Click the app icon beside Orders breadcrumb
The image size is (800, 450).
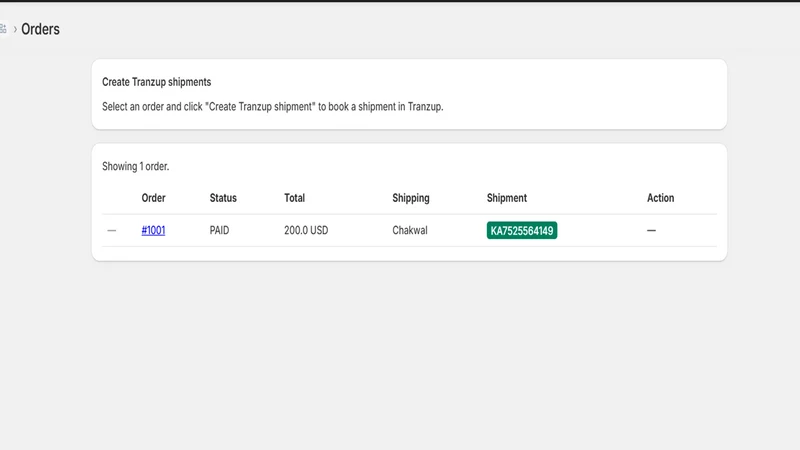tap(3, 29)
